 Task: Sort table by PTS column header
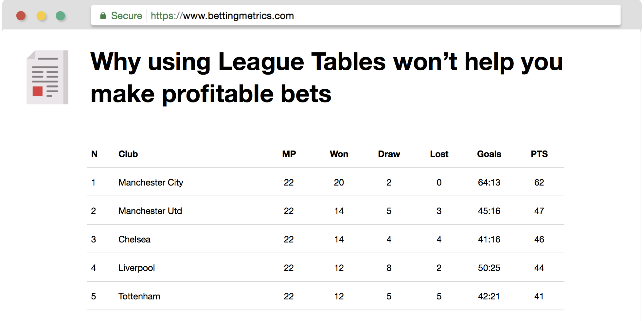[x=539, y=154]
